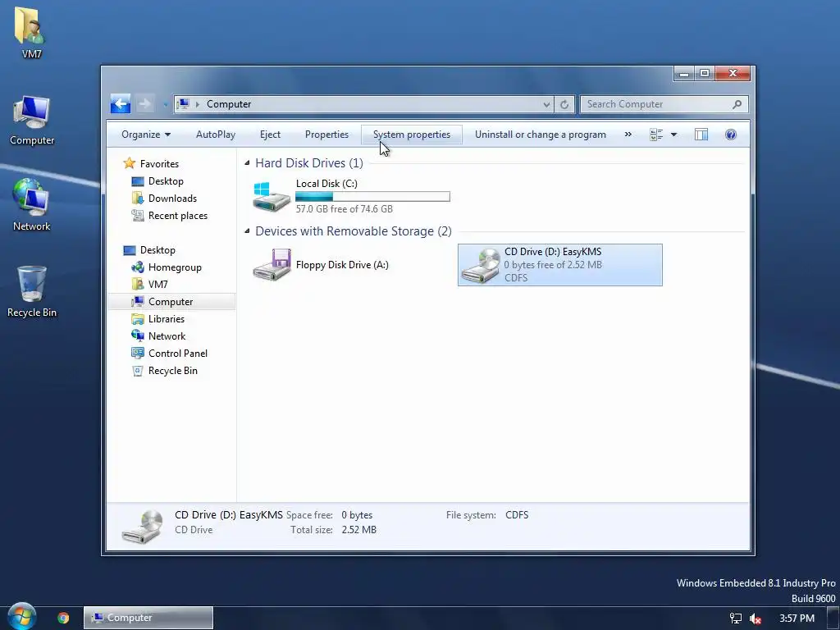Select the Desktop root node in the tree

point(157,250)
